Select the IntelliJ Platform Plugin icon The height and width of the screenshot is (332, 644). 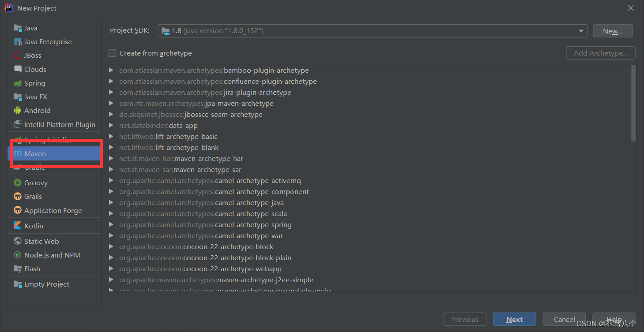click(18, 124)
